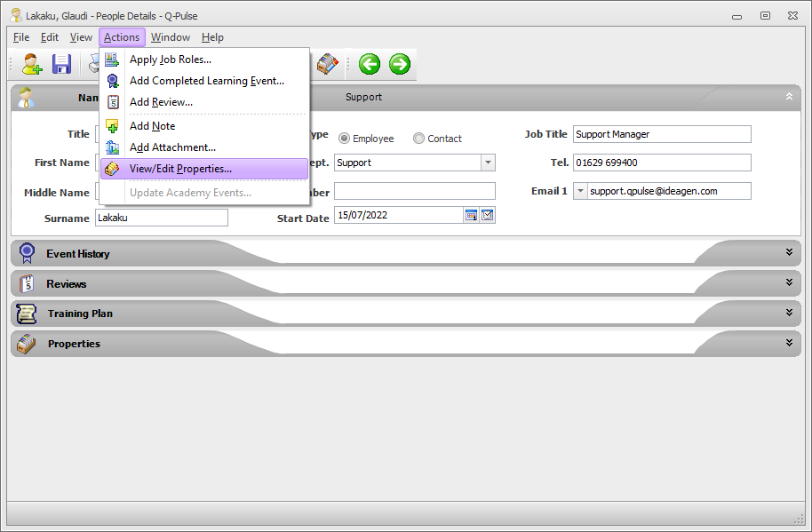Open the Email 1 type dropdown arrow
This screenshot has height=532, width=812.
coord(580,191)
